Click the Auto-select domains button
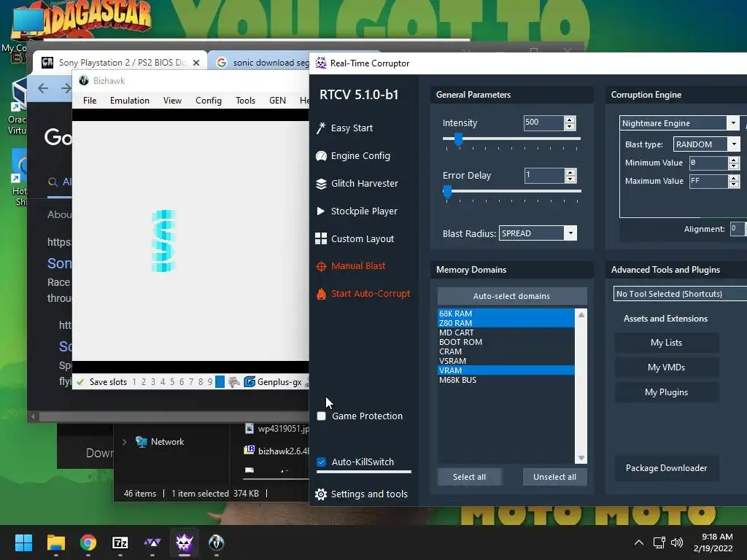The width and height of the screenshot is (747, 560). click(x=511, y=296)
